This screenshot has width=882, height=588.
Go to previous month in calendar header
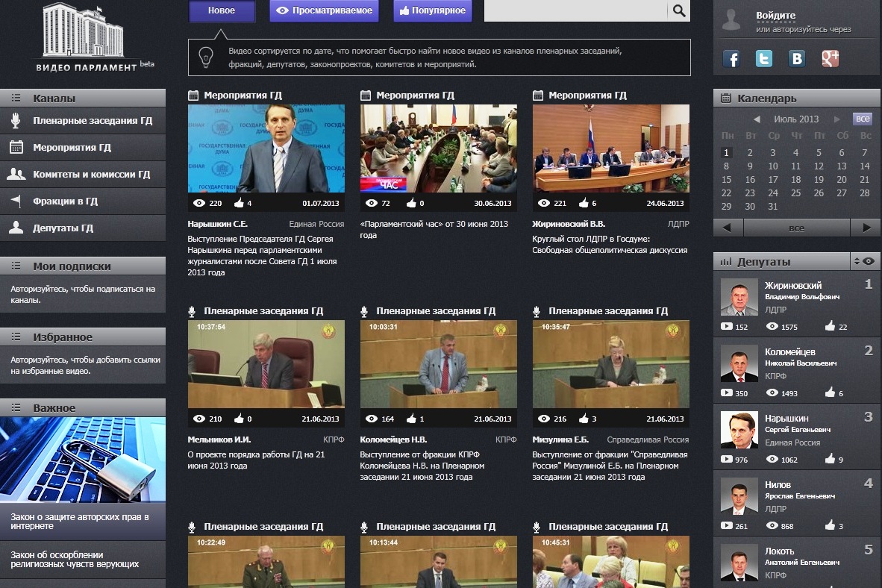pos(757,119)
